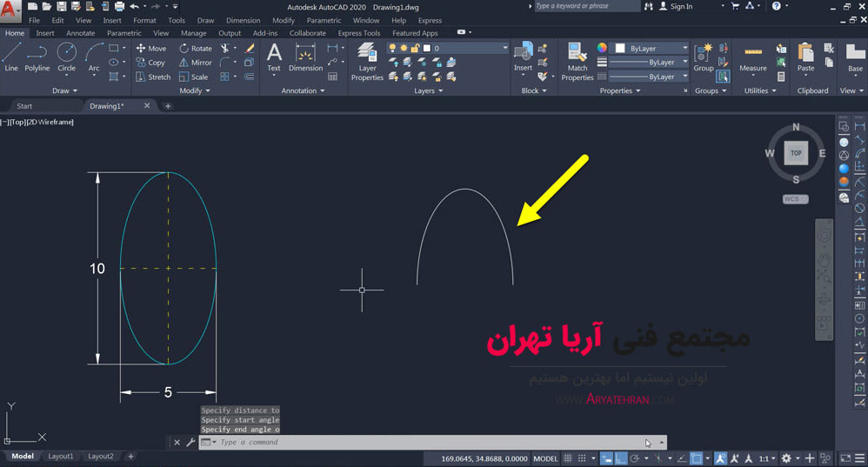Open the Parametric ribbon tab
The height and width of the screenshot is (467, 868).
pos(124,33)
